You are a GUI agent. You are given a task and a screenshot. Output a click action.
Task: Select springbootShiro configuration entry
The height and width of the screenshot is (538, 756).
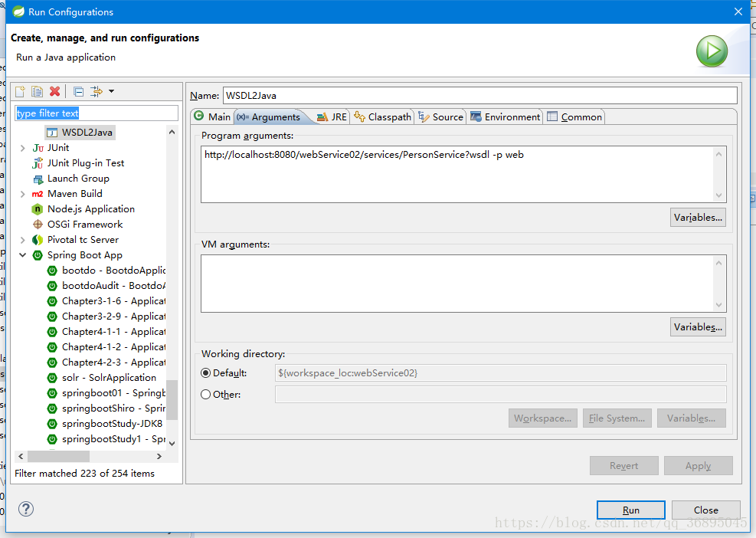click(x=106, y=408)
